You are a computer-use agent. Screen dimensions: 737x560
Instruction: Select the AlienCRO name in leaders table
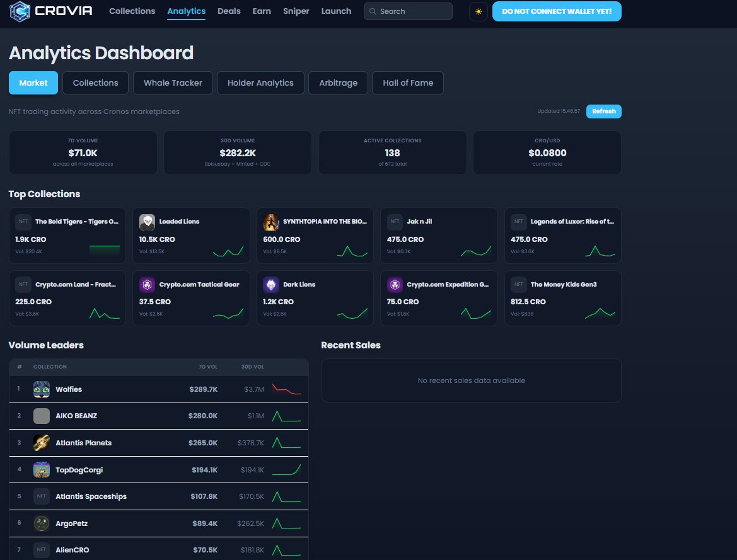(73, 550)
